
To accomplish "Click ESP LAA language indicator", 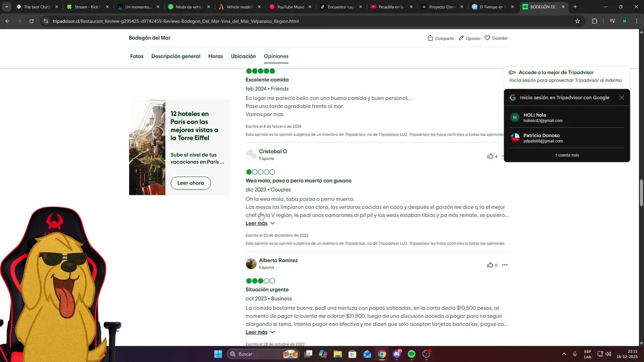I will 588,354.
